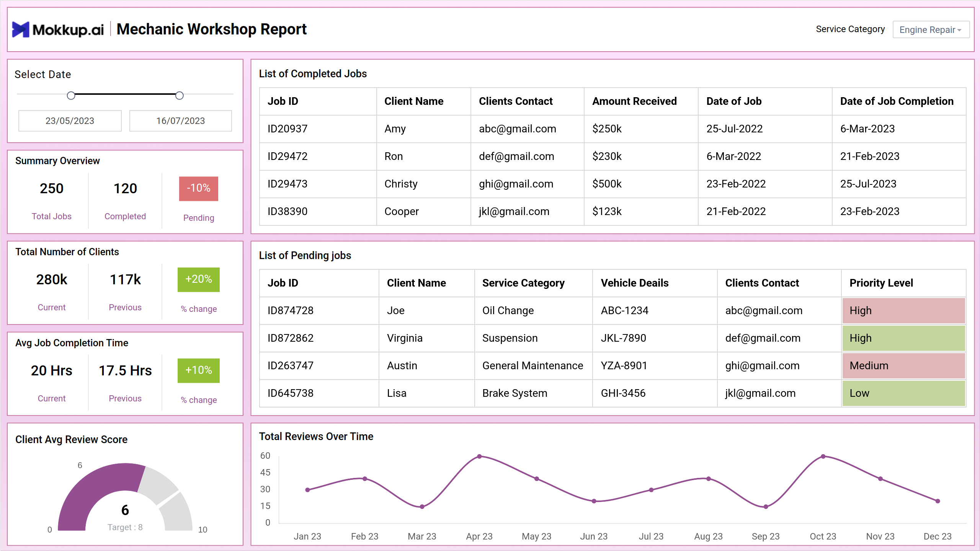Image resolution: width=980 pixels, height=551 pixels.
Task: Select the 117k Previous clients value
Action: (125, 279)
